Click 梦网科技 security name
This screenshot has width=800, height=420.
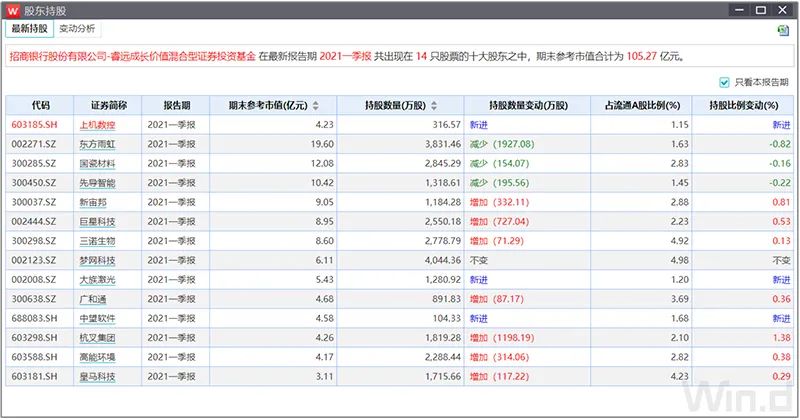97,261
